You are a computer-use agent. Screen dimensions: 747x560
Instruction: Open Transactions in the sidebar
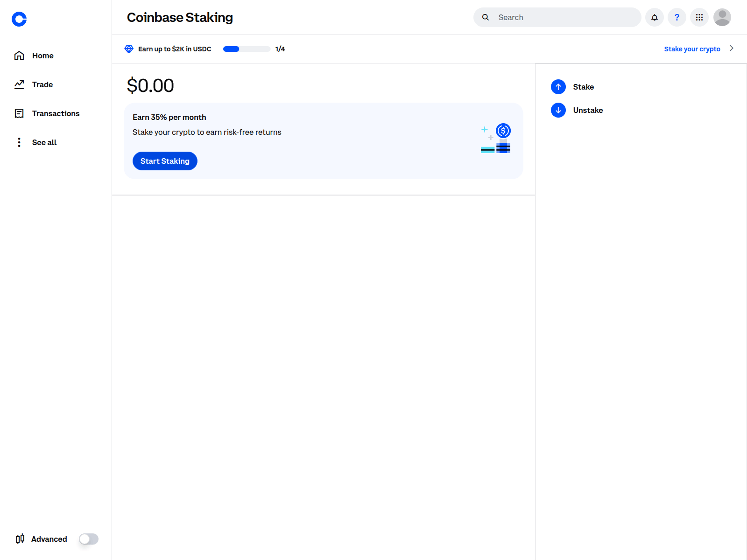pos(56,113)
